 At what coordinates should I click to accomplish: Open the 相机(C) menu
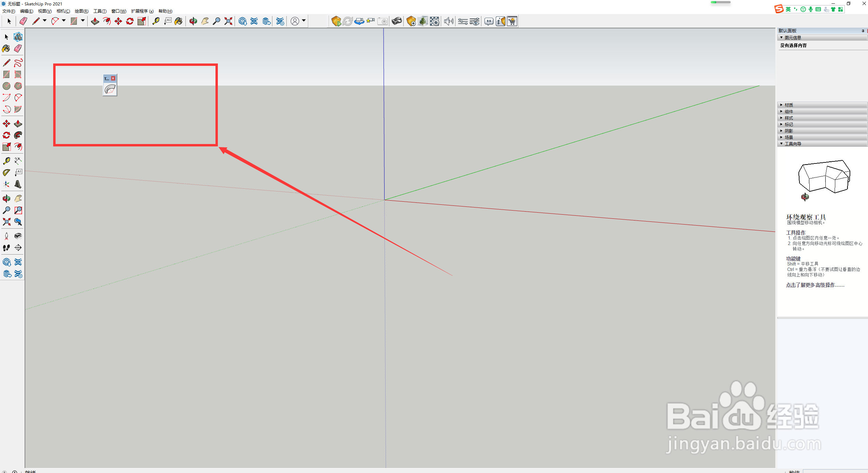63,11
